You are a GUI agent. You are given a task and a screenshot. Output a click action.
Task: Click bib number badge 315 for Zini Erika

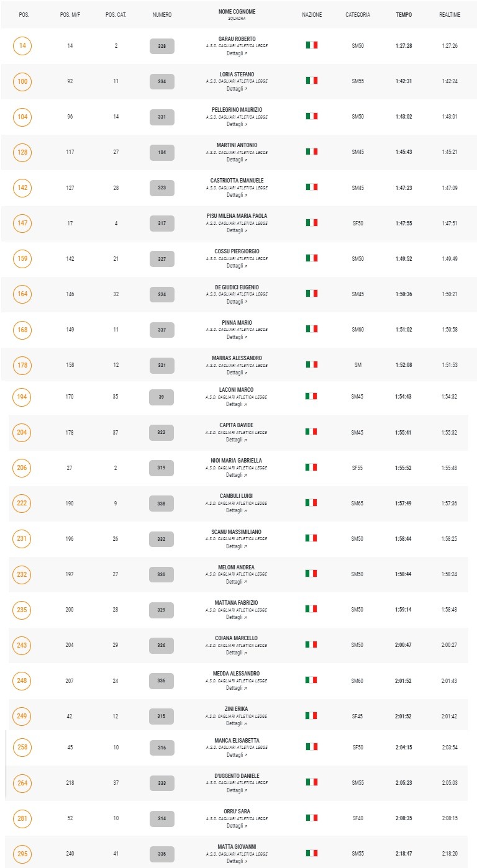coord(162,716)
